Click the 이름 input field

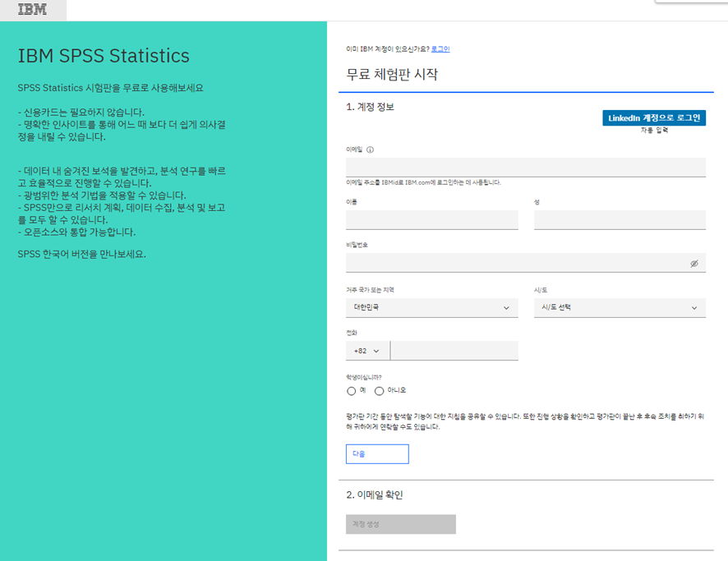point(431,219)
